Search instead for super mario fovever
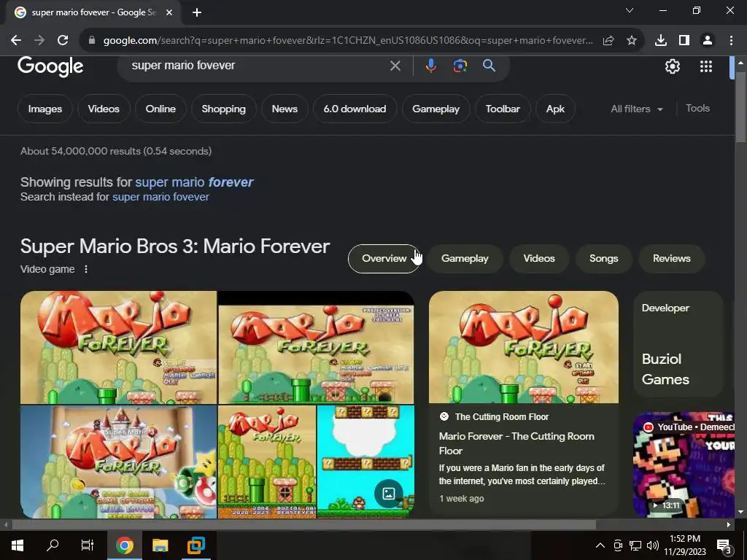 (x=160, y=197)
